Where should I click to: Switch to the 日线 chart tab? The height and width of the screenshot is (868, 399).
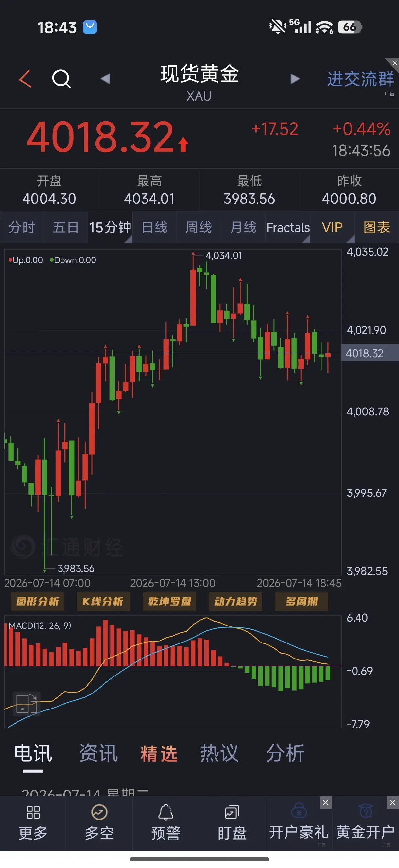click(x=154, y=227)
